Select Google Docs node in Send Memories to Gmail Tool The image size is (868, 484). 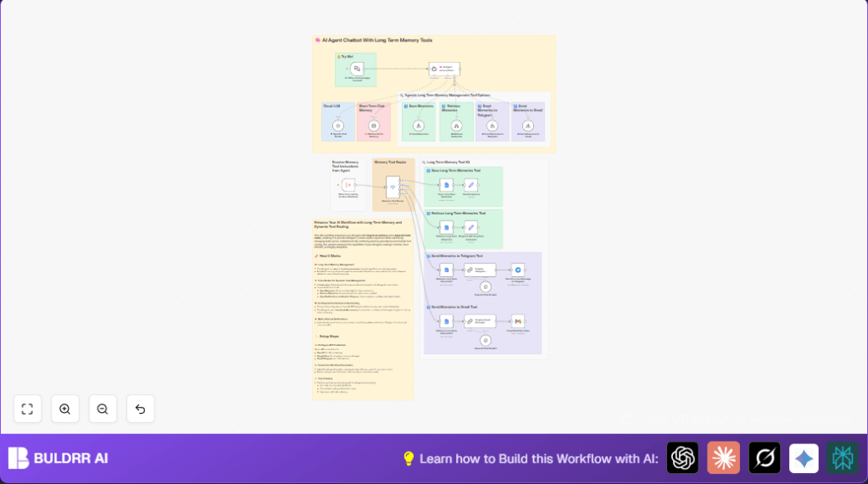(446, 321)
